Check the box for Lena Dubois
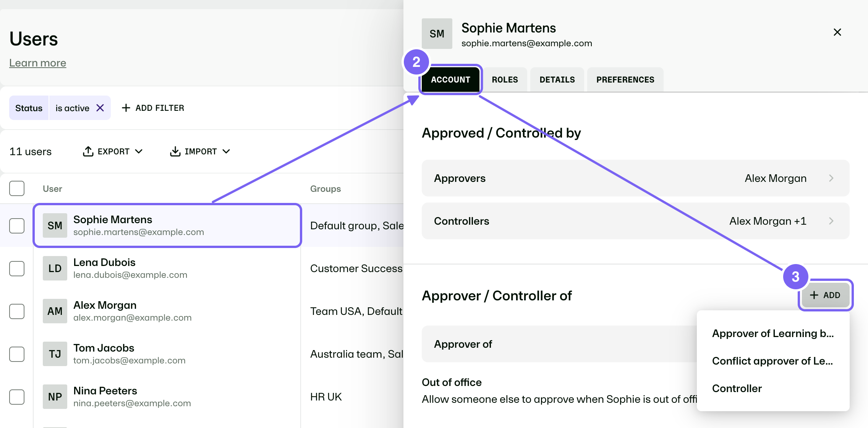Screen dimensions: 868x428 pyautogui.click(x=17, y=269)
